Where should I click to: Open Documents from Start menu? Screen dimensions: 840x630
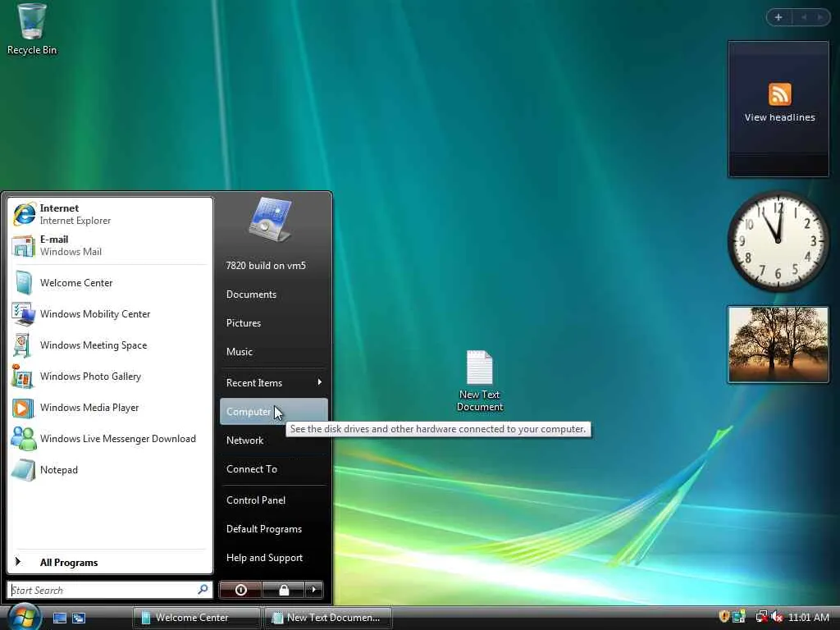(x=274, y=294)
